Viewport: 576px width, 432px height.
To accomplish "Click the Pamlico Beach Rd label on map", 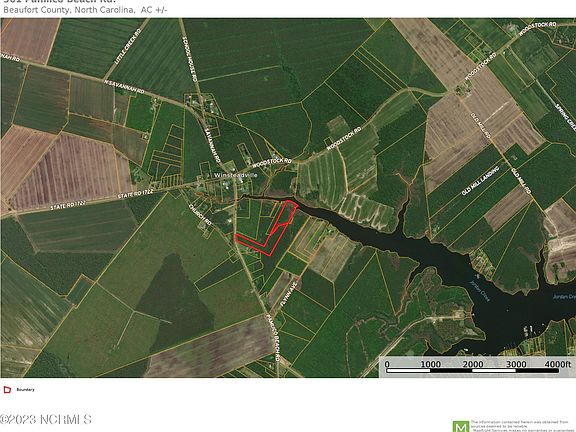I will point(273,338).
